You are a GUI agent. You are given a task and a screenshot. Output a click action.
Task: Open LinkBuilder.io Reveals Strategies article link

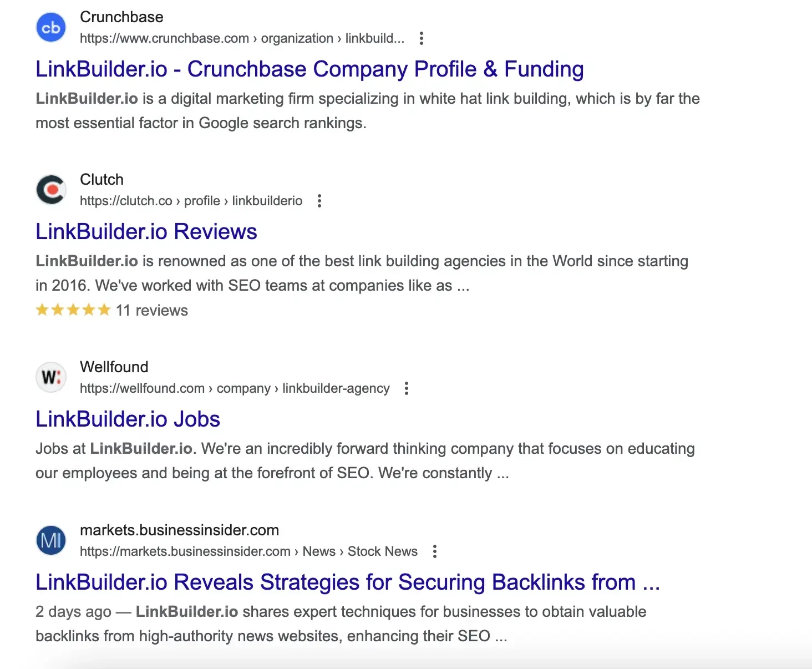347,582
